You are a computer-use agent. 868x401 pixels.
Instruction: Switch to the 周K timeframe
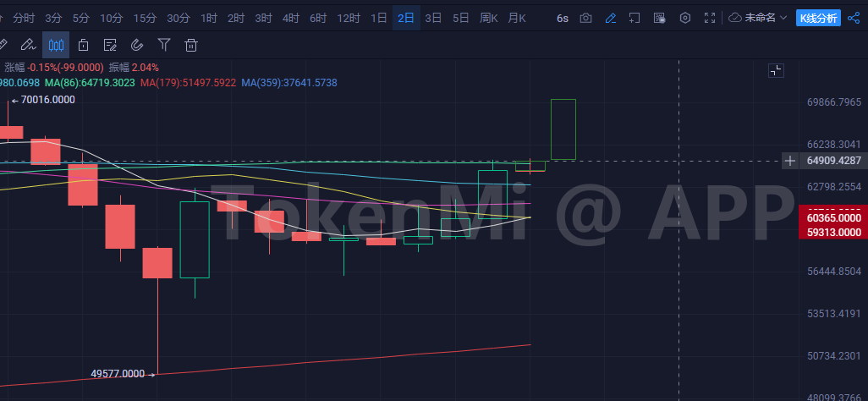coord(488,18)
